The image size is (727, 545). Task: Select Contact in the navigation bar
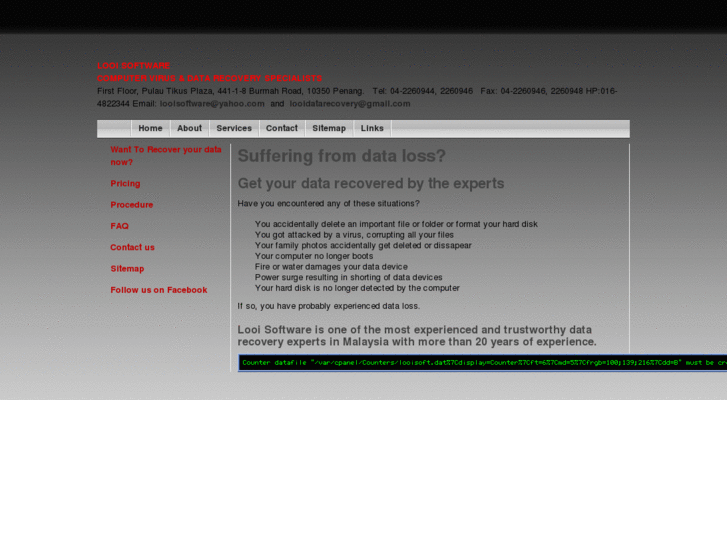281,128
